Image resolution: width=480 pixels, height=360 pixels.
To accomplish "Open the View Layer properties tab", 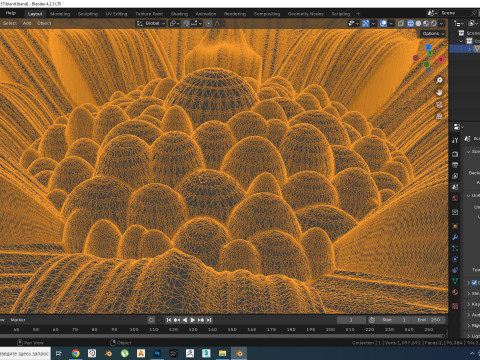I will click(455, 176).
